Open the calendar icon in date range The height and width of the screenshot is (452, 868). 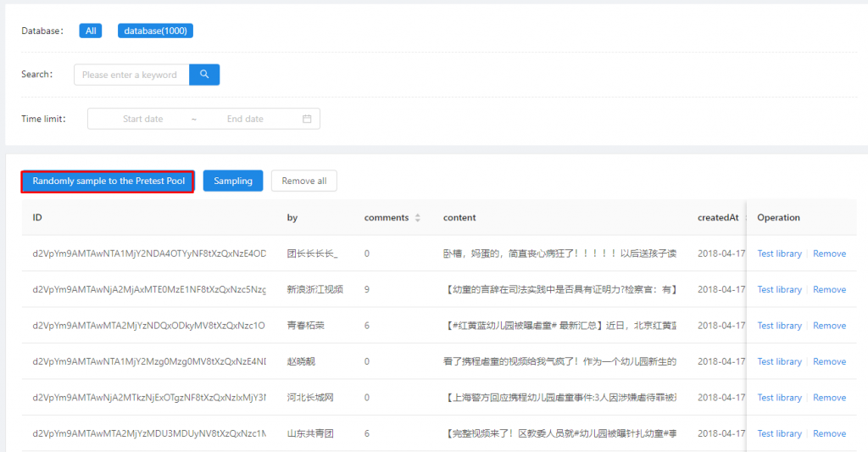307,119
